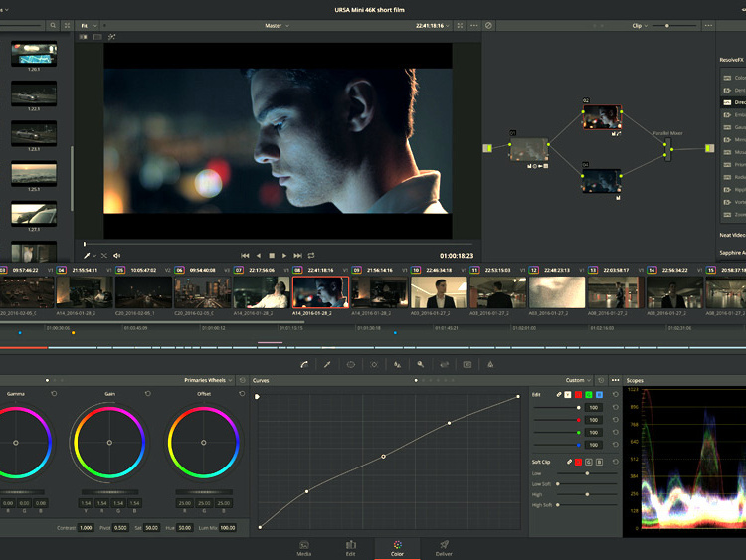Viewport: 746px width, 560px height.
Task: Toggle the bypass grades icon
Action: coord(488,25)
